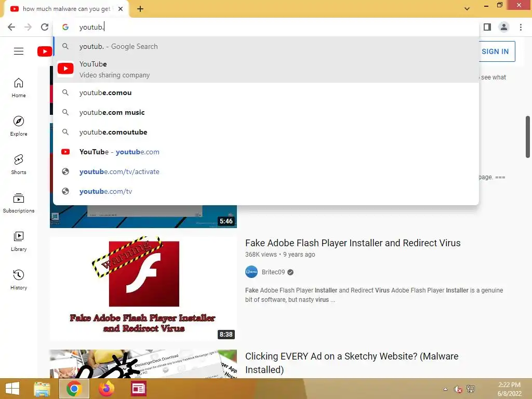Launch Firefox from taskbar
This screenshot has width=532, height=399.
click(x=106, y=389)
